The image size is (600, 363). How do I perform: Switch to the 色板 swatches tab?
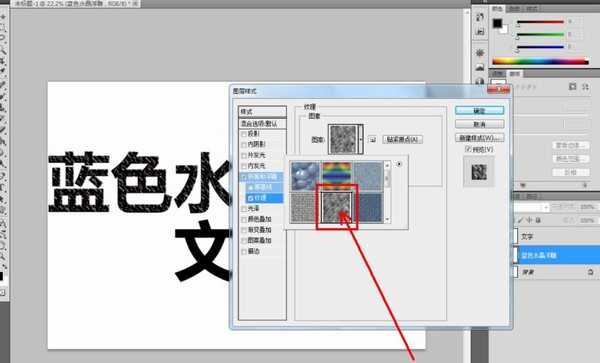[514, 8]
